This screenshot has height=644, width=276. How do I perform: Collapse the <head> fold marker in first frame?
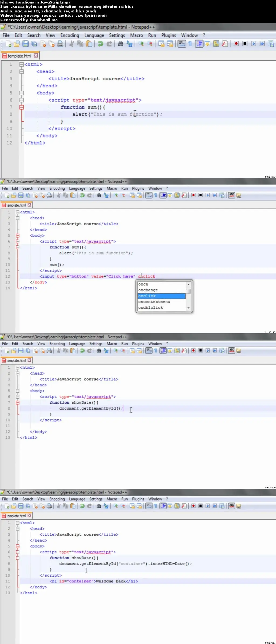(22, 71)
